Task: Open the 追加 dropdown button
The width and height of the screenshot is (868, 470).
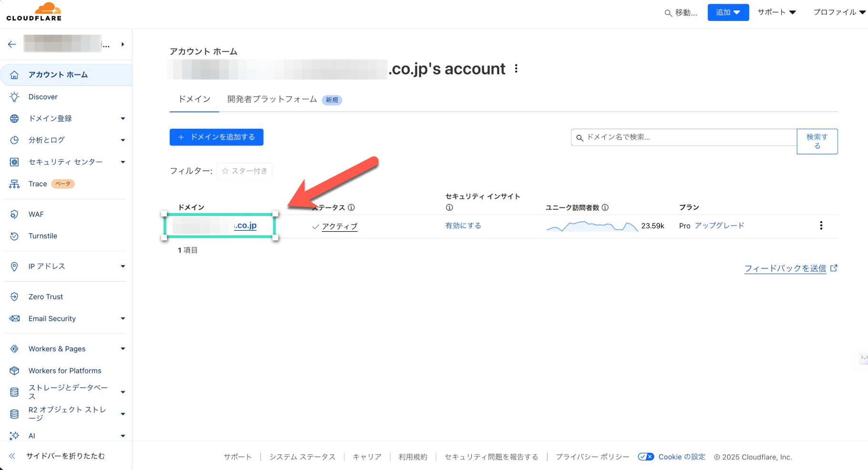Action: point(728,12)
